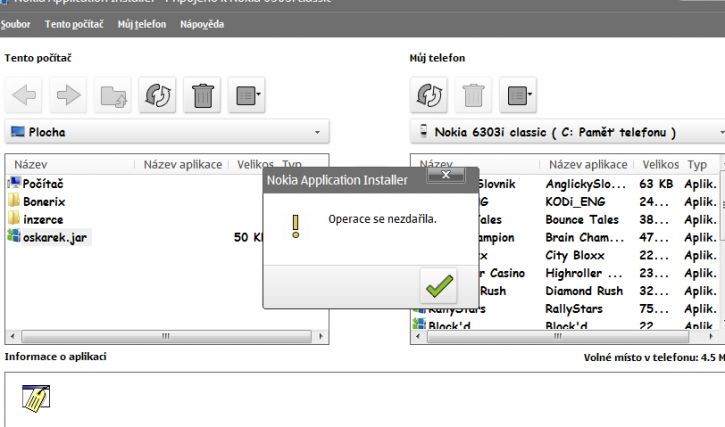
Task: Click the 63 KB size cell
Action: pyautogui.click(x=656, y=184)
